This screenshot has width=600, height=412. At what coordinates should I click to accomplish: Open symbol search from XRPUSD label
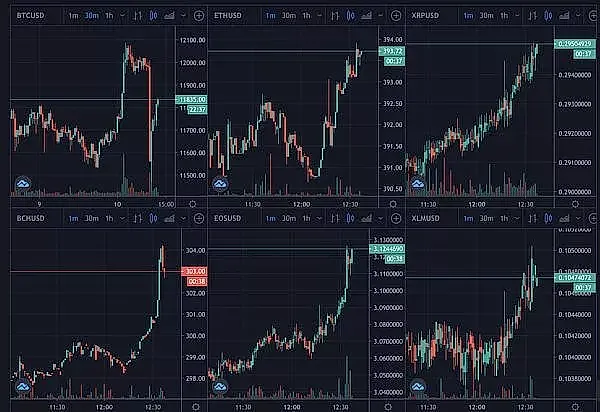tap(425, 16)
